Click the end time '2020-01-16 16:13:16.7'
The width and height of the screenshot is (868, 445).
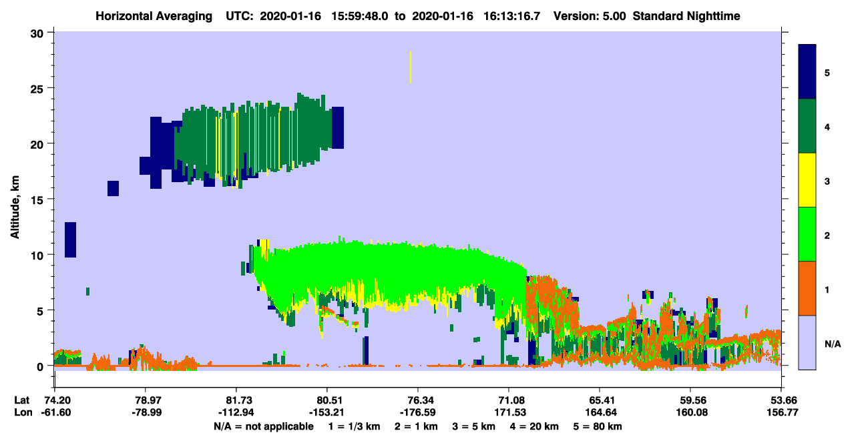tap(477, 15)
